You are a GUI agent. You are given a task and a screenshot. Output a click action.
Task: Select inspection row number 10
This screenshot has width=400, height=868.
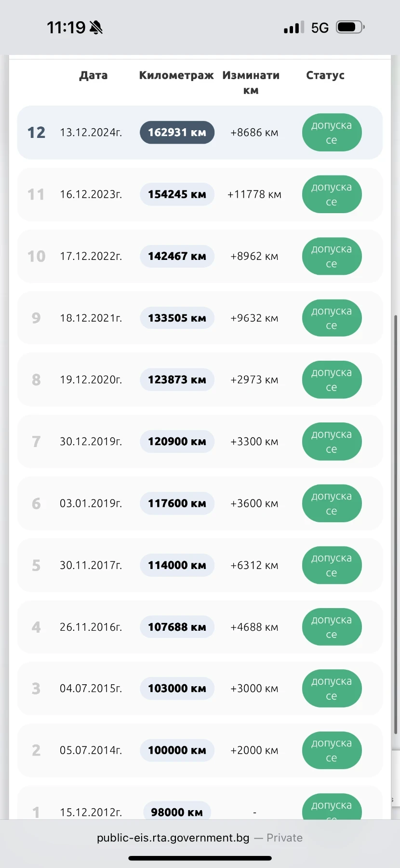(x=200, y=256)
